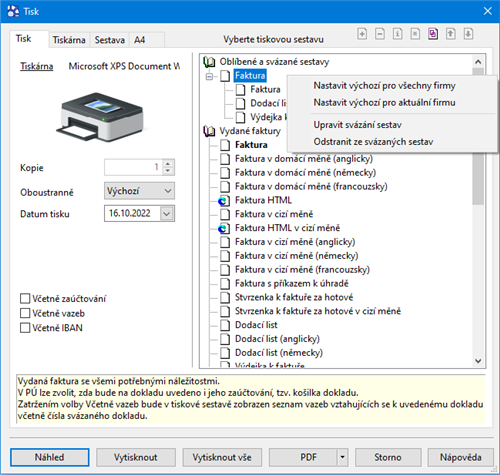Switch to the Sestava tab
The height and width of the screenshot is (475, 500).
(x=110, y=40)
